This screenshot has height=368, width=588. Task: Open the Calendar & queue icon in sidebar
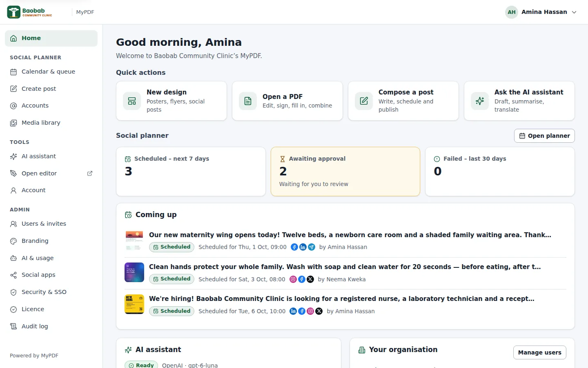tap(13, 72)
